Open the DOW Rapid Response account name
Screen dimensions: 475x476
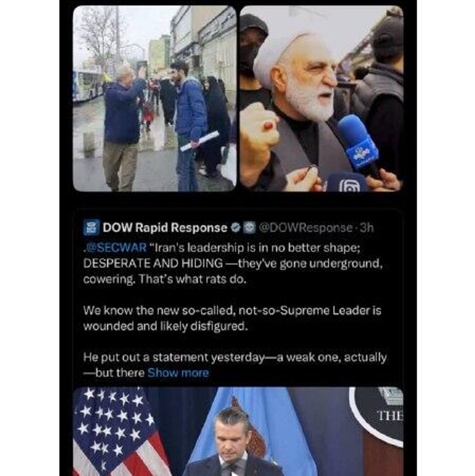pos(165,227)
